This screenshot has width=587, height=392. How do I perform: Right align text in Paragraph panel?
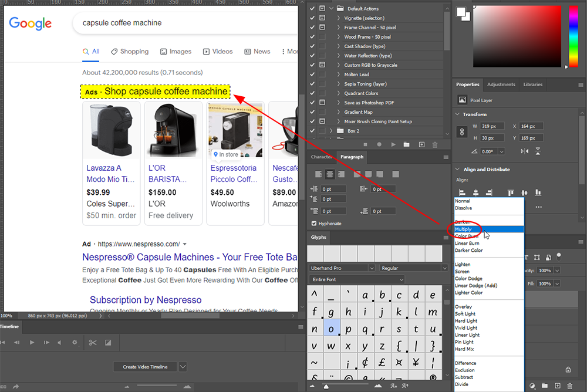pos(341,174)
